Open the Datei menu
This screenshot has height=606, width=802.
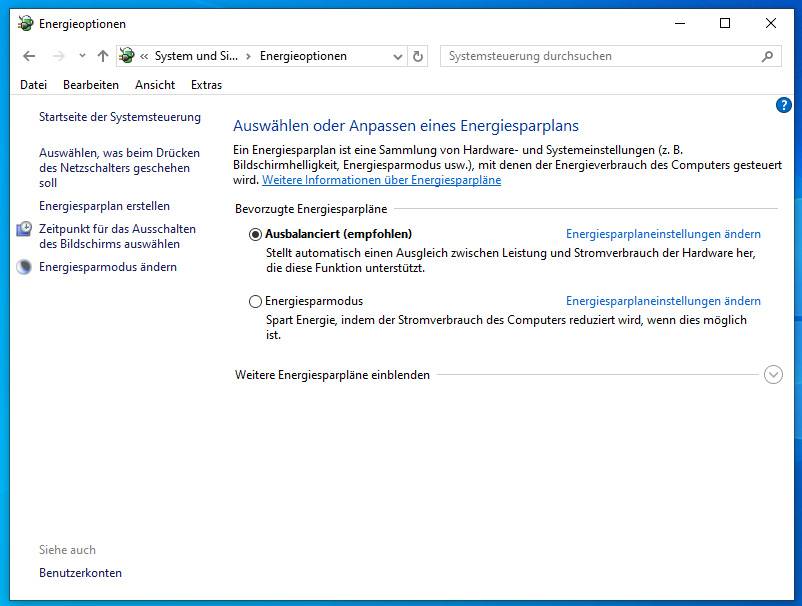(33, 85)
